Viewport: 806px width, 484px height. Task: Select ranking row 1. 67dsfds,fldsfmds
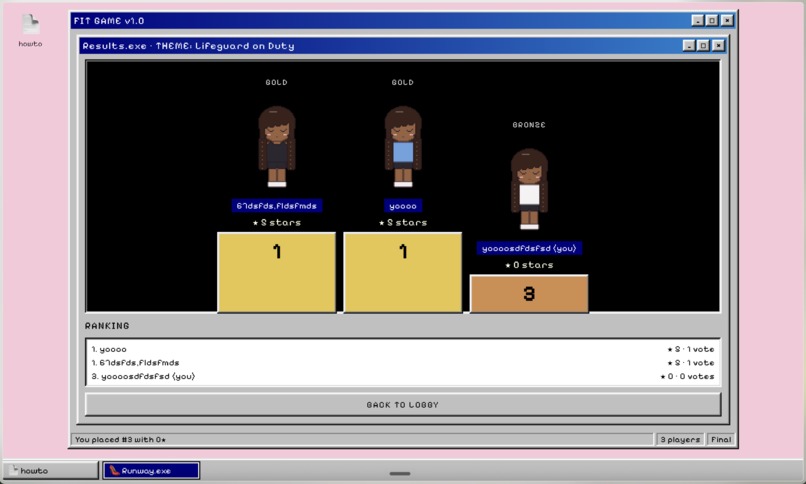[403, 363]
